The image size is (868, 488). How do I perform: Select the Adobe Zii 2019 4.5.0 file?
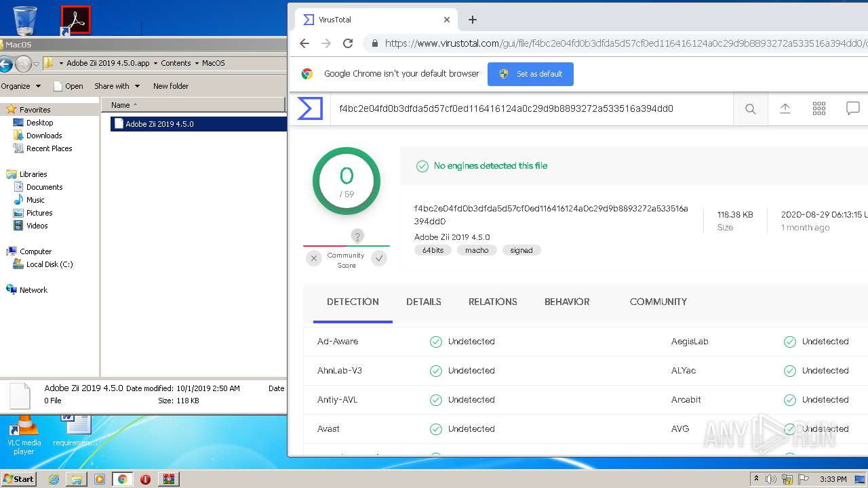198,124
